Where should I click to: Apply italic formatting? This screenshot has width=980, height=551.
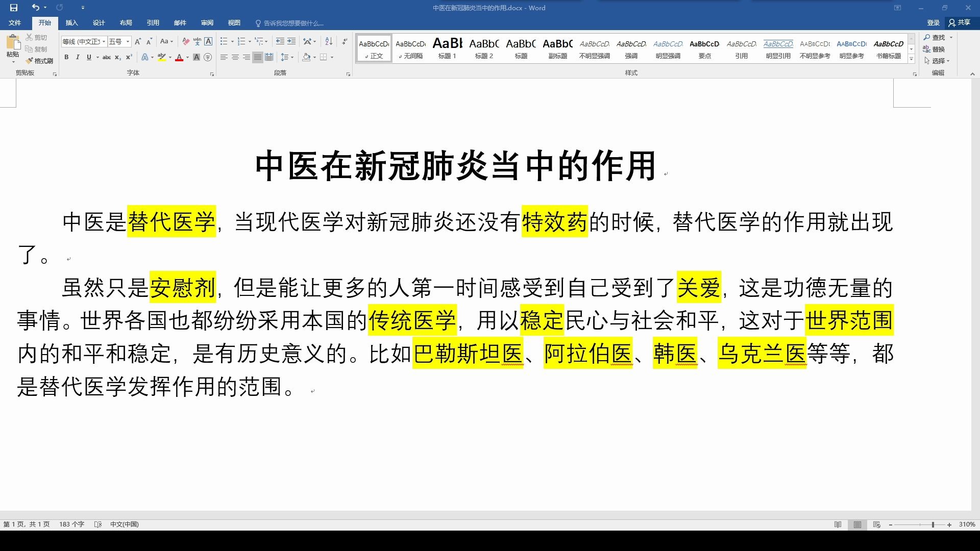coord(77,57)
